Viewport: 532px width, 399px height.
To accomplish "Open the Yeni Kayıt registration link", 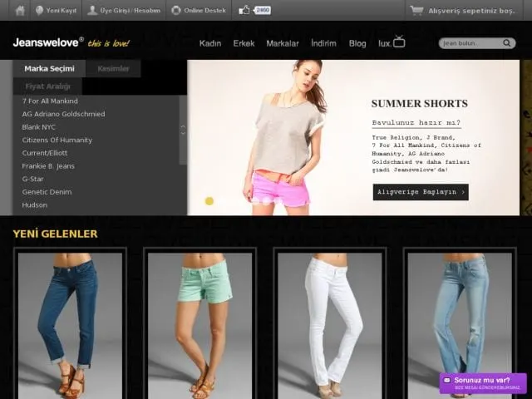I will (61, 11).
